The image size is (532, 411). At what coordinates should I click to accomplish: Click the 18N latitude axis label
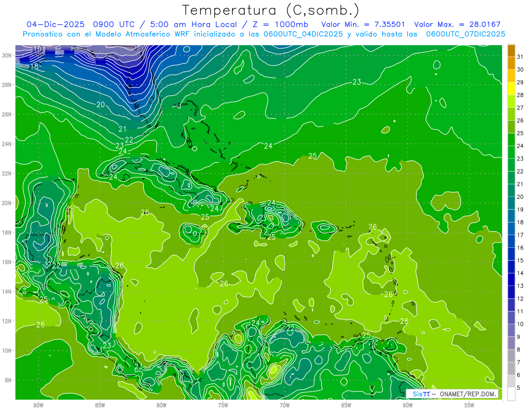6,232
